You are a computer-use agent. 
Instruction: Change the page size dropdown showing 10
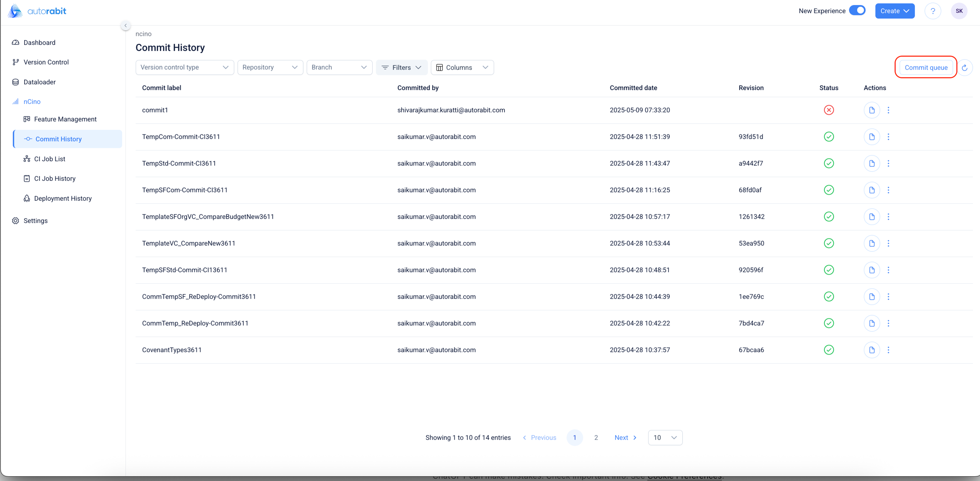pyautogui.click(x=665, y=438)
